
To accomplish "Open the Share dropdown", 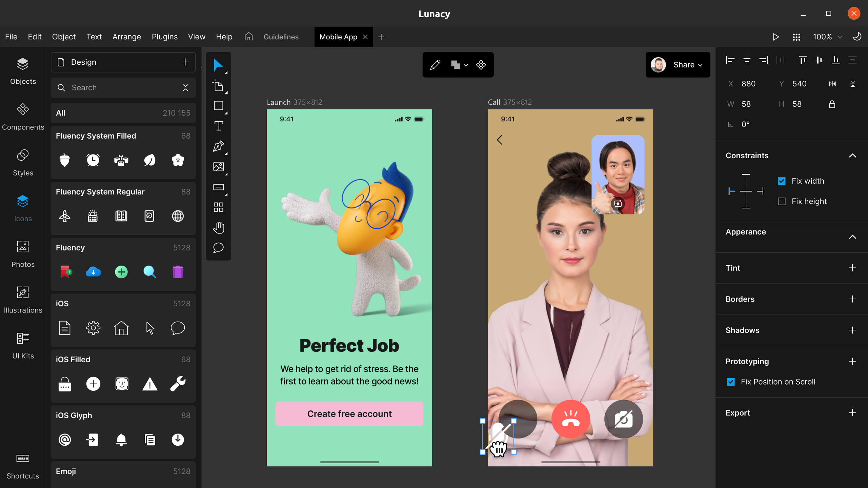I will pos(687,65).
